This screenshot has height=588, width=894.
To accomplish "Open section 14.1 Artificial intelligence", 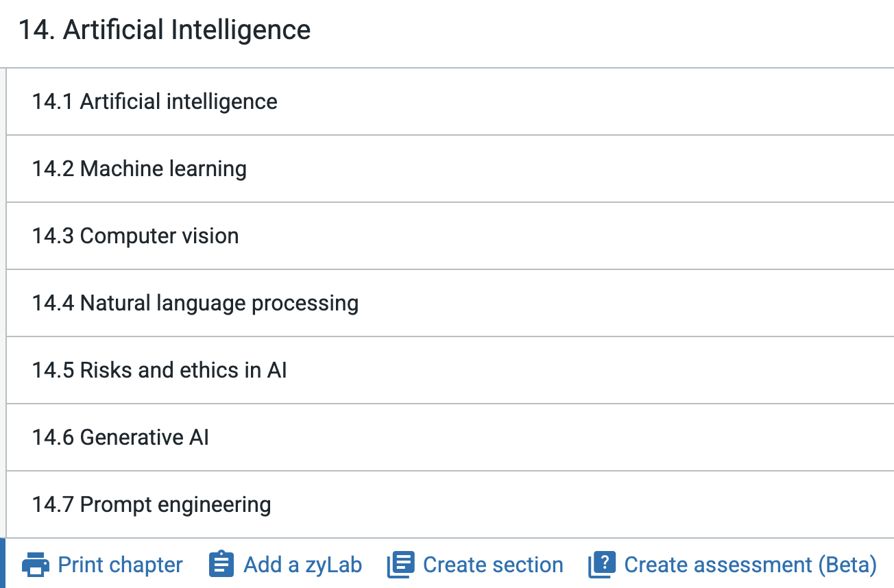I will tap(155, 101).
